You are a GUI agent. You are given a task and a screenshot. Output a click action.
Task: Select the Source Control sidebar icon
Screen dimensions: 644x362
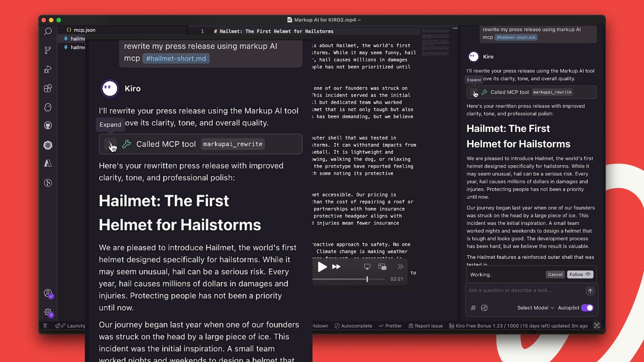(x=47, y=50)
